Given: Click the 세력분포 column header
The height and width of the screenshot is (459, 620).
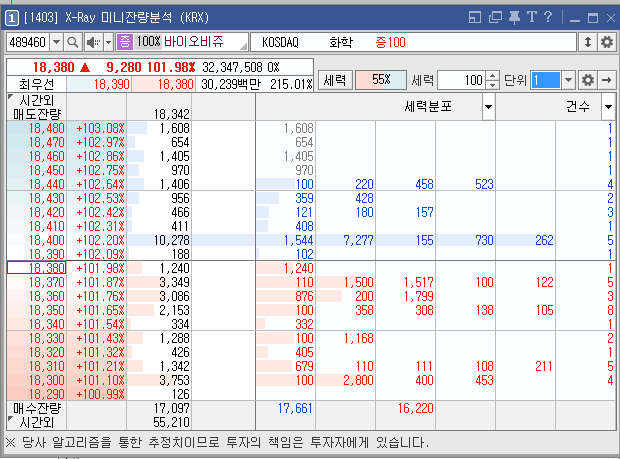Looking at the screenshot, I should tap(428, 106).
